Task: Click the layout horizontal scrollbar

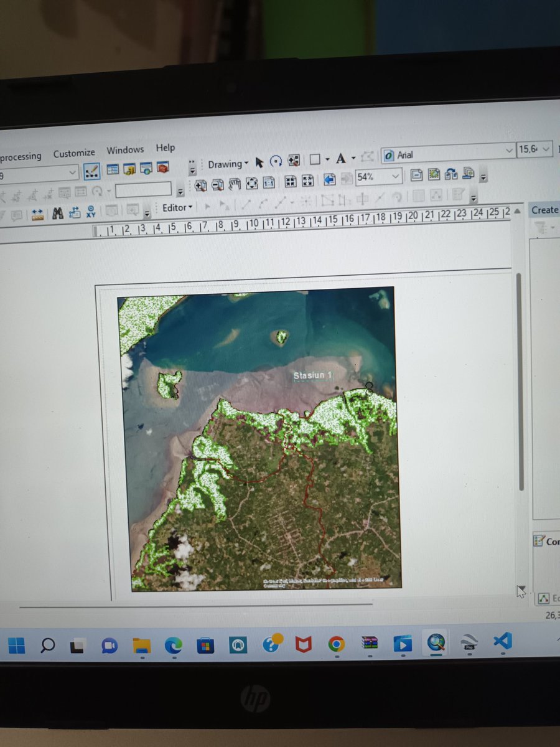Action: [x=195, y=604]
